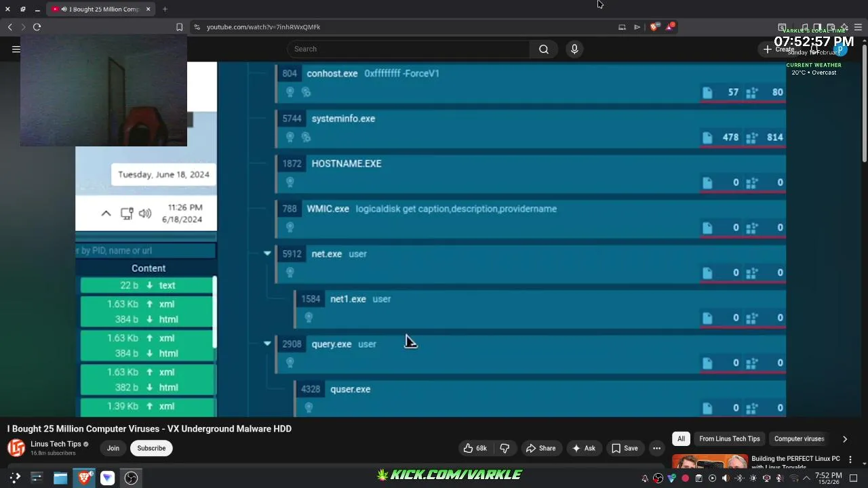Click the Share button

tap(540, 448)
